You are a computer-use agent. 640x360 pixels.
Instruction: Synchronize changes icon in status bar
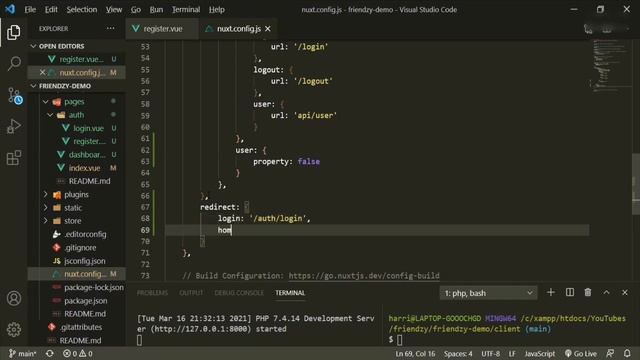(49, 353)
